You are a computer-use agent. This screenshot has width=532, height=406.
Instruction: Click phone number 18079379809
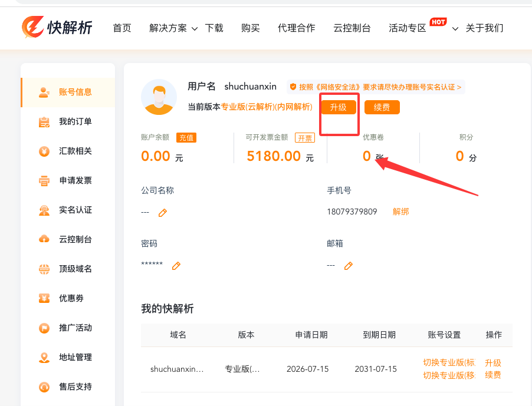click(x=352, y=212)
